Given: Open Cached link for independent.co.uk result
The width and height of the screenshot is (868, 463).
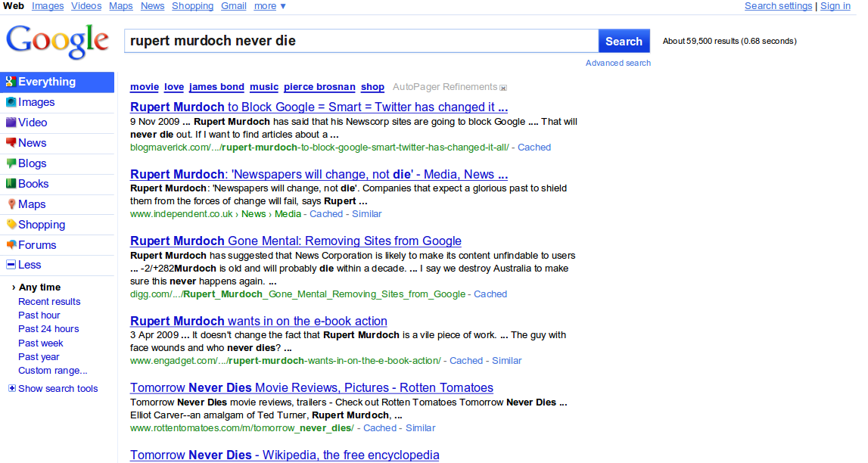Looking at the screenshot, I should [326, 214].
